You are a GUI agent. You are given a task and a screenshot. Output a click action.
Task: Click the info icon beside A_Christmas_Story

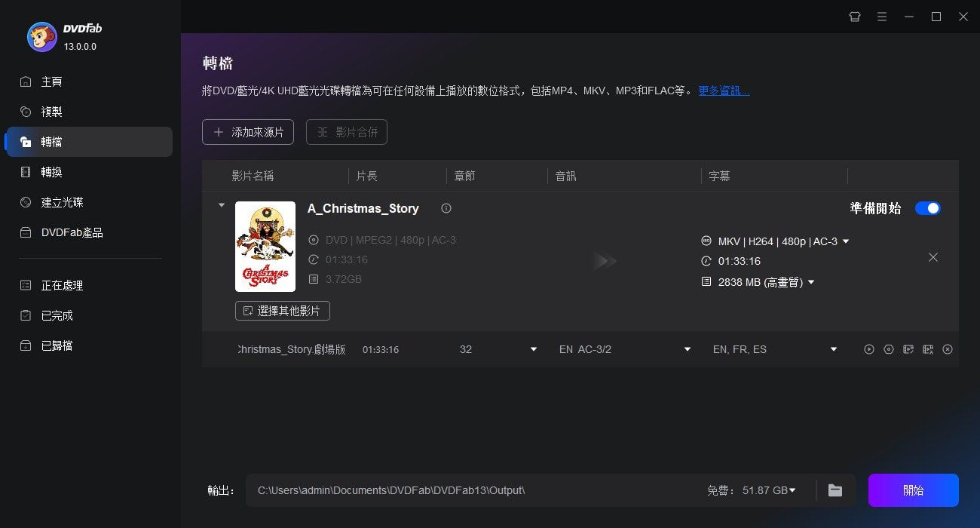click(446, 208)
